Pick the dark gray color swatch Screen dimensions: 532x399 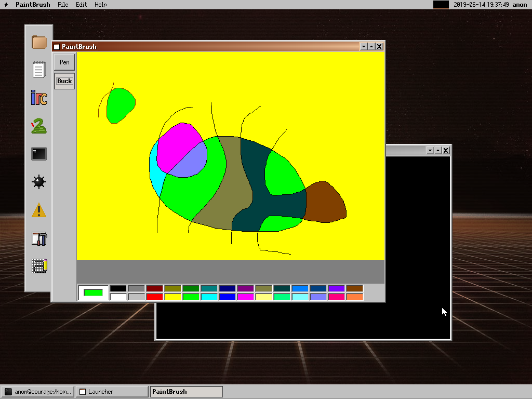coord(137,289)
